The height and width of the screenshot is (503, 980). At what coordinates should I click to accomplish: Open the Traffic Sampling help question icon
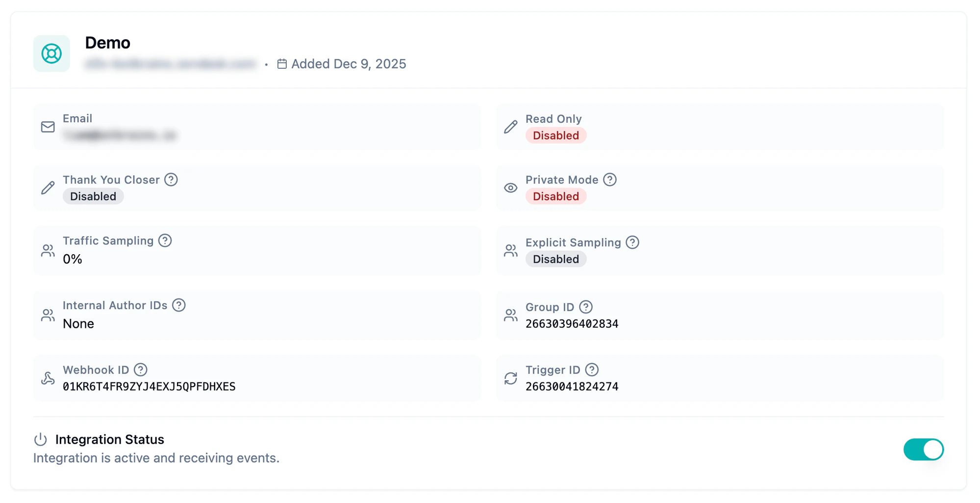tap(165, 240)
